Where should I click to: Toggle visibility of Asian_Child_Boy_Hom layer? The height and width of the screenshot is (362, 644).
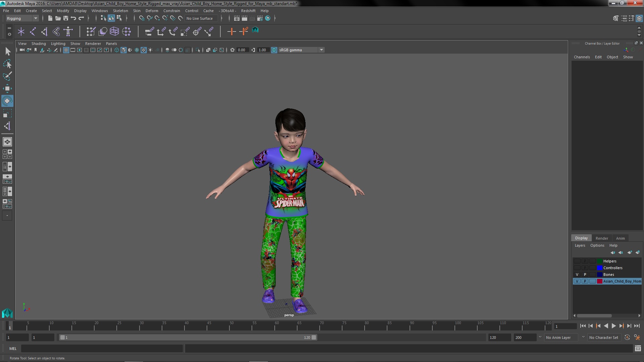[x=577, y=281]
